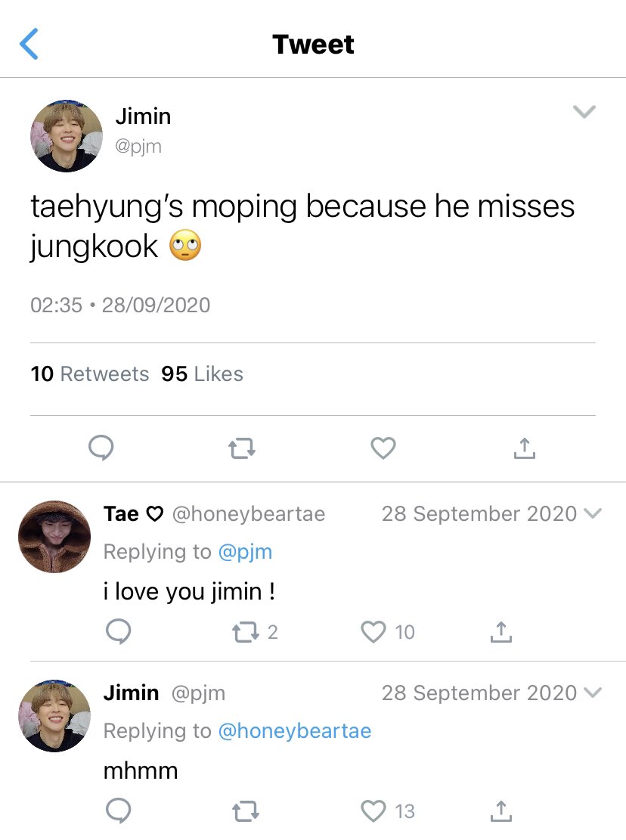The image size is (626, 840).
Task: Share the main tweet
Action: click(524, 448)
